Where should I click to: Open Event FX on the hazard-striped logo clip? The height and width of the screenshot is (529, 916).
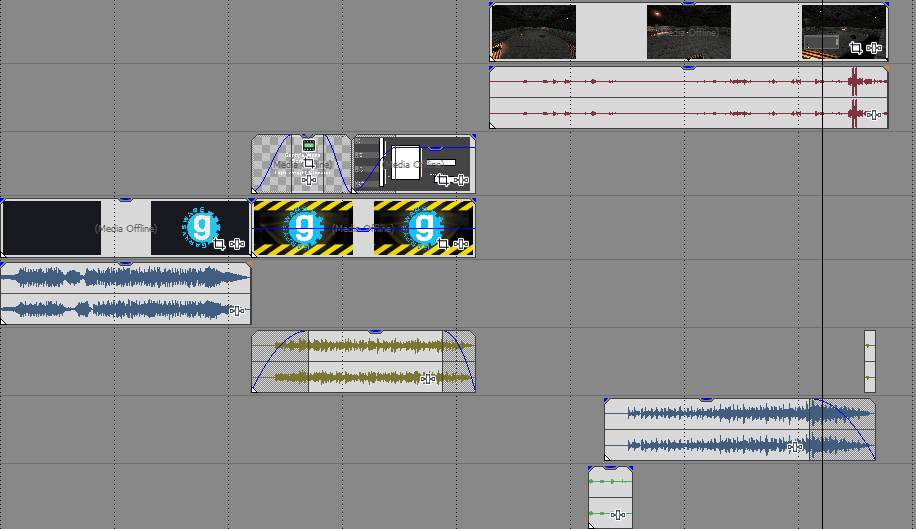461,244
